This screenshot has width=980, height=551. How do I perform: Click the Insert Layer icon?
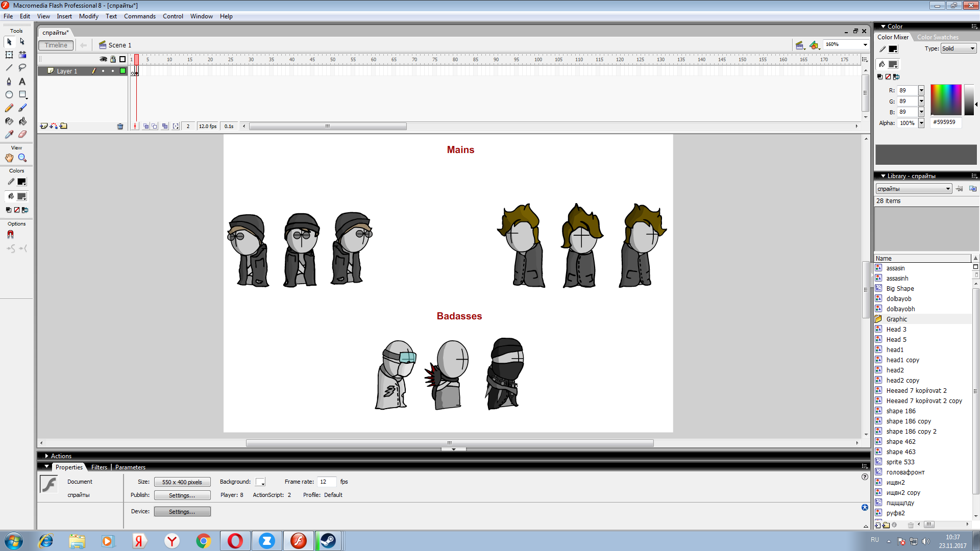click(44, 126)
